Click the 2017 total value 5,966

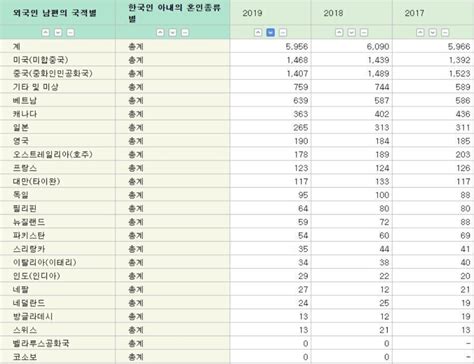[459, 46]
